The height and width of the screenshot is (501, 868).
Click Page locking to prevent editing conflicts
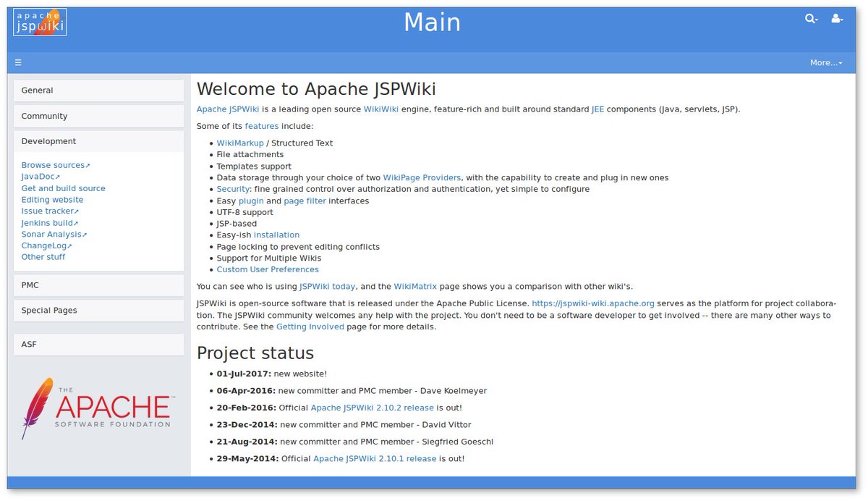pyautogui.click(x=298, y=247)
